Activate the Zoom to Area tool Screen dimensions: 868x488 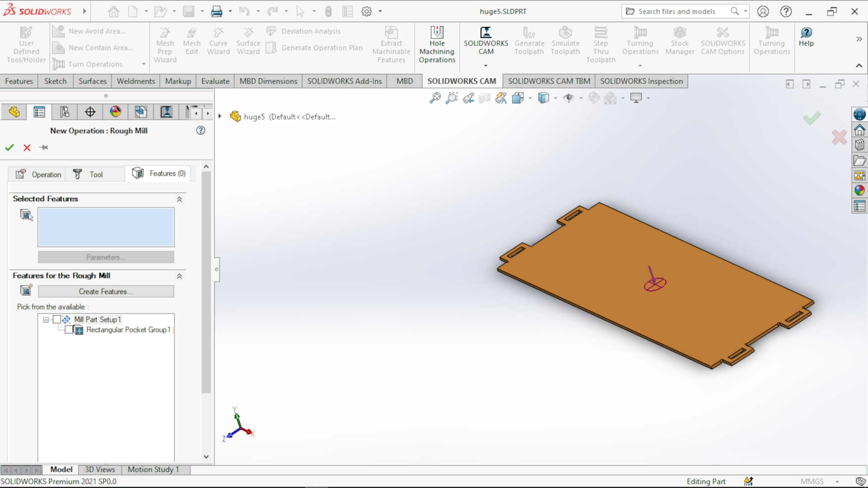click(452, 98)
